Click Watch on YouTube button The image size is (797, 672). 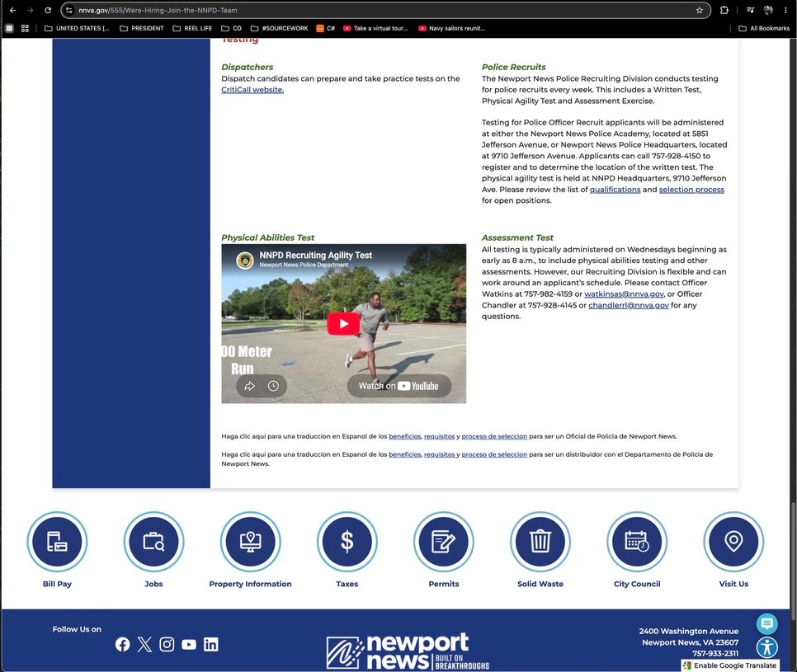point(398,386)
